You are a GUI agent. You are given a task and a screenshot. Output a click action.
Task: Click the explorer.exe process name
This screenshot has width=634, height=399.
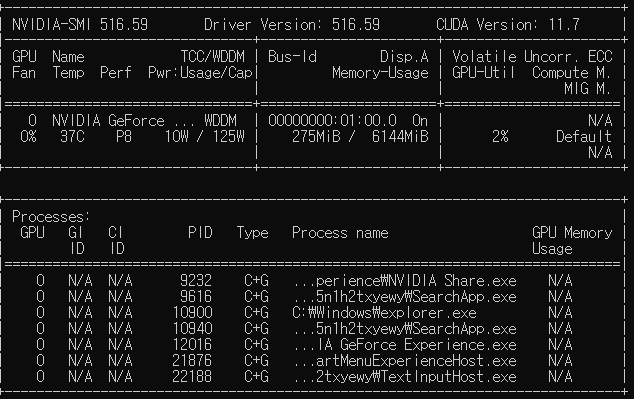384,313
